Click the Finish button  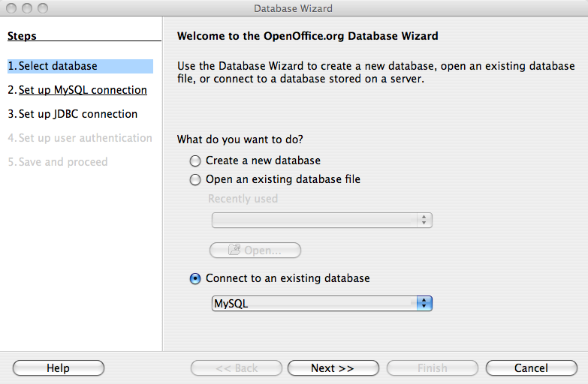[432, 368]
